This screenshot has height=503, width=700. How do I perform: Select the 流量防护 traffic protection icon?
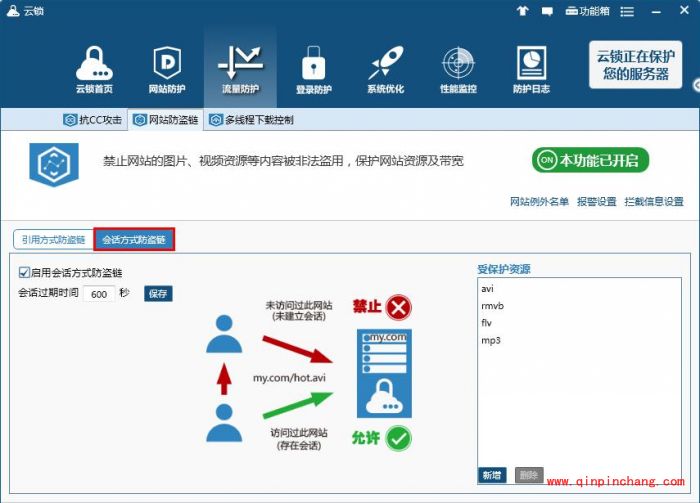(240, 70)
